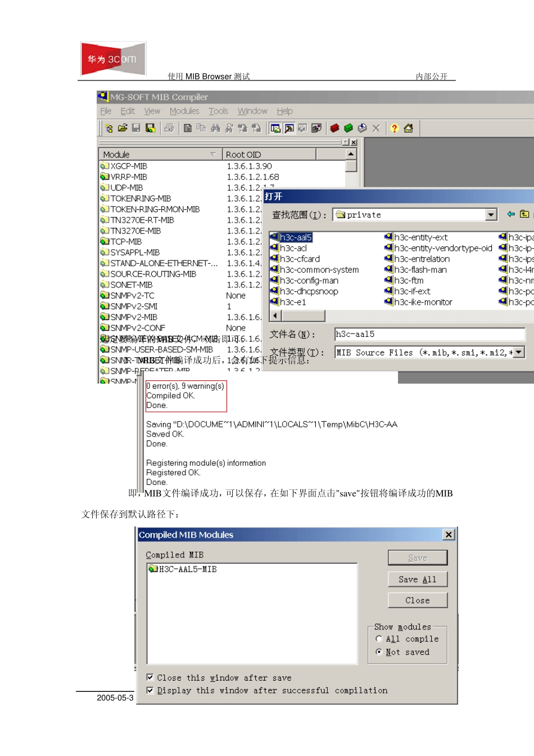Toggle Display this window after successful compilation
534x756 pixels.
[150, 690]
